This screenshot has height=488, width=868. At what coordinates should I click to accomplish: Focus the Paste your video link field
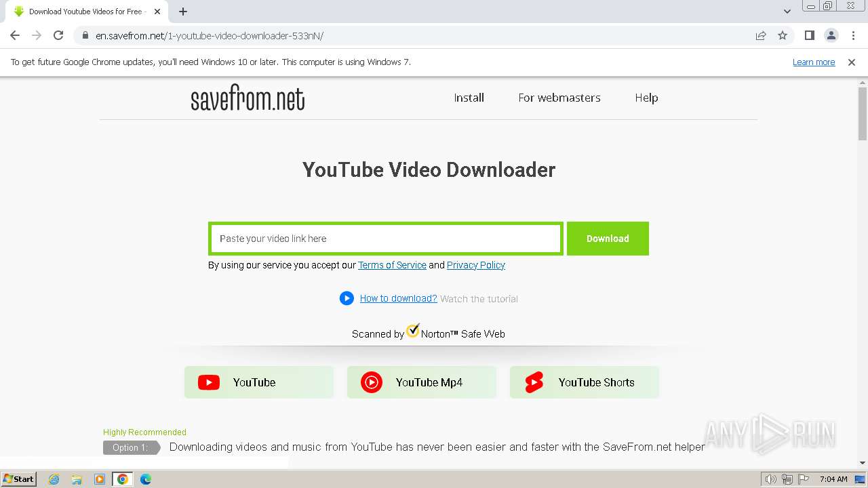coord(385,239)
